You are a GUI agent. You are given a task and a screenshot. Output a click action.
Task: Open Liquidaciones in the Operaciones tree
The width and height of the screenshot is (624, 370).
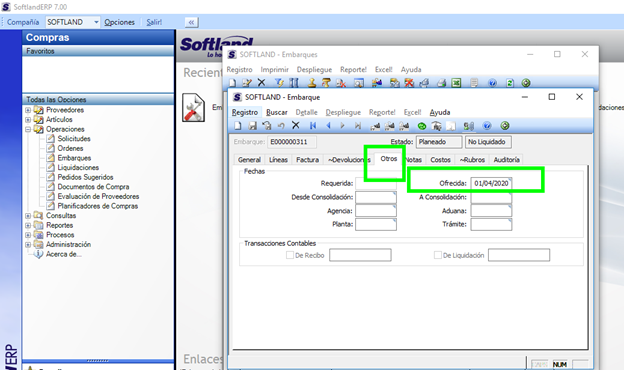pyautogui.click(x=78, y=168)
